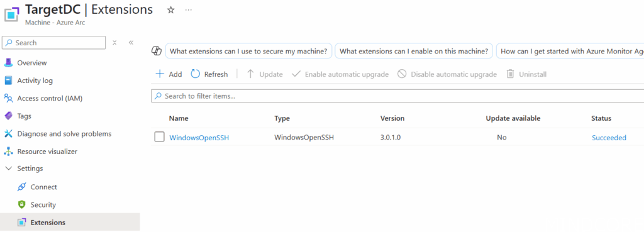644x232 pixels.
Task: Select 'What extensions can I use to secure' suggestion
Action: pos(248,52)
